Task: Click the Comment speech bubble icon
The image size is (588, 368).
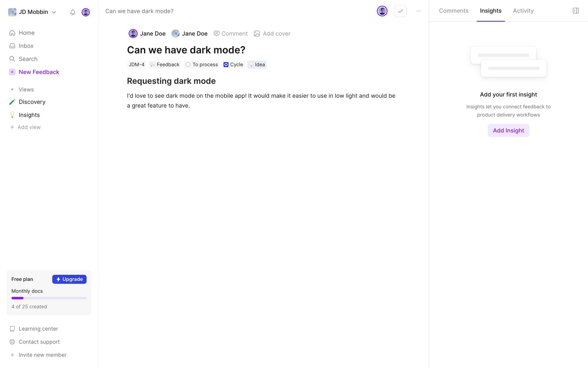Action: click(217, 33)
